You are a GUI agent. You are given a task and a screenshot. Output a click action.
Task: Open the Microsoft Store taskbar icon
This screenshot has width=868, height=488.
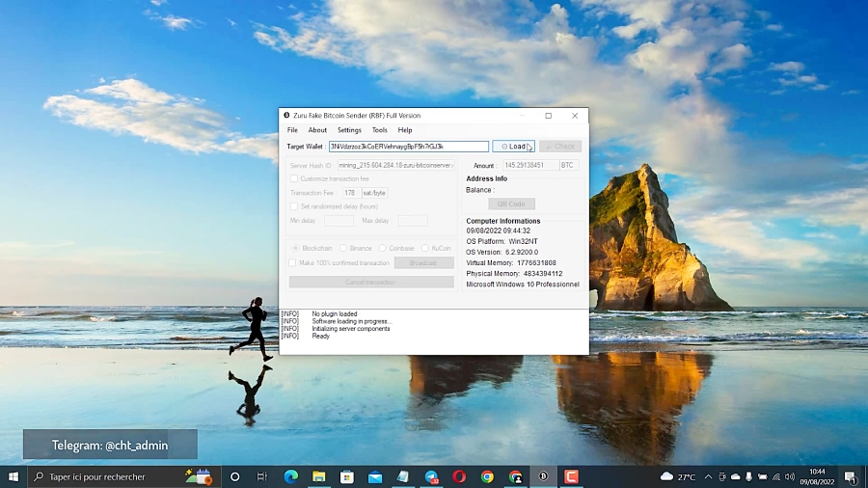[x=346, y=476]
